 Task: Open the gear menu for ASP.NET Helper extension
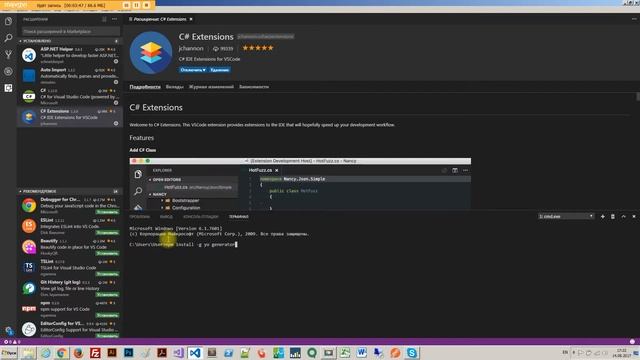tap(116, 62)
